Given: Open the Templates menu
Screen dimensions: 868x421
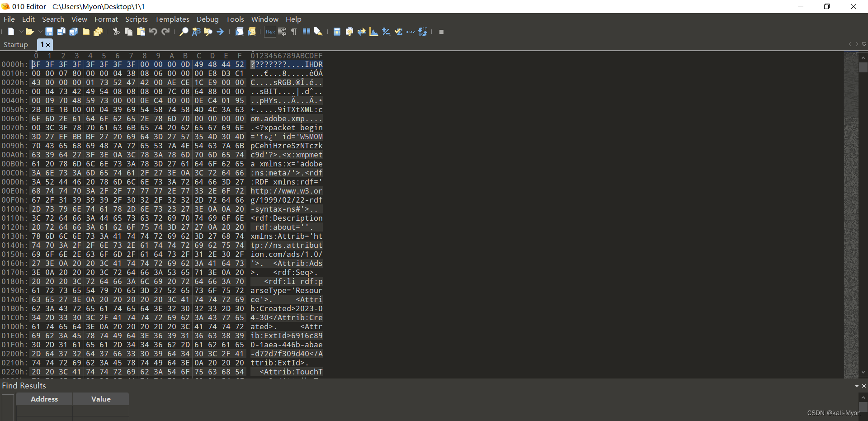Looking at the screenshot, I should tap(172, 19).
